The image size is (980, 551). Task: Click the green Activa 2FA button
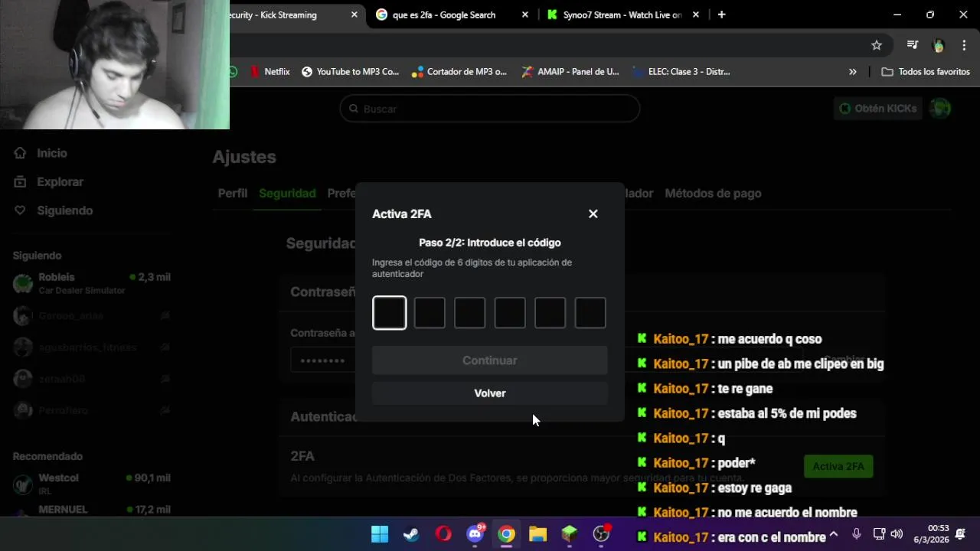(x=838, y=466)
